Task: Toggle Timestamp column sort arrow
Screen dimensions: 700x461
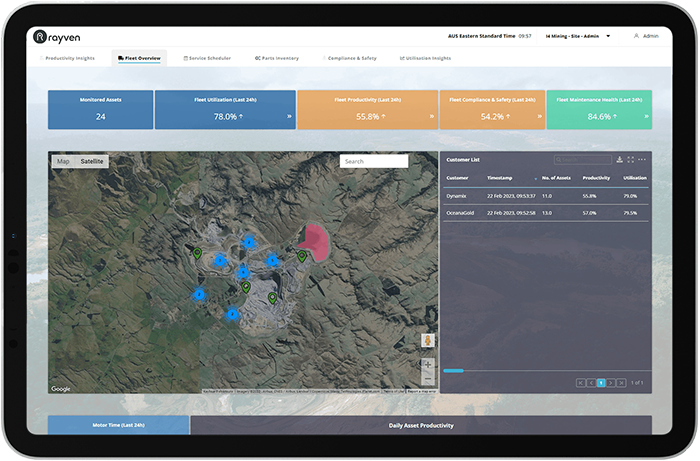Action: tap(536, 179)
